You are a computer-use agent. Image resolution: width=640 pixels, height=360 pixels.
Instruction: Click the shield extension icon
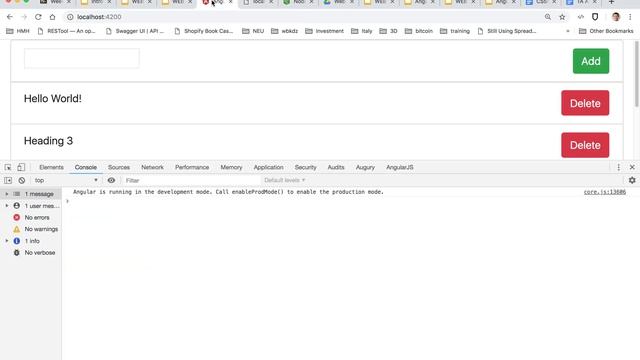pos(595,17)
